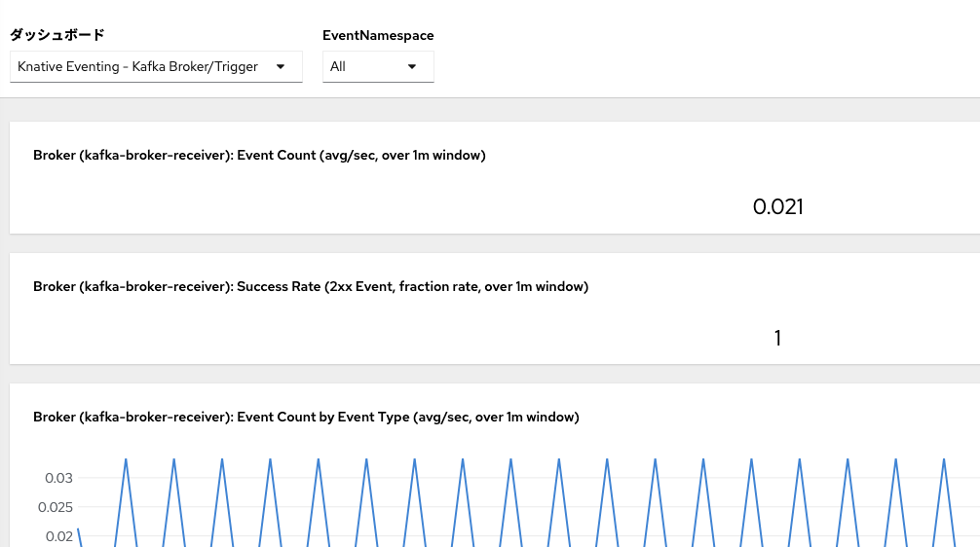Click the All value in EventNamespace selector
Viewport: 980px width, 547px height.
[x=338, y=67]
